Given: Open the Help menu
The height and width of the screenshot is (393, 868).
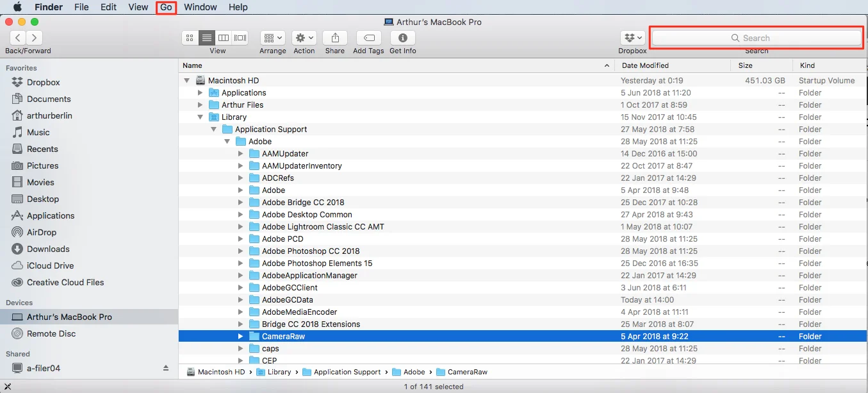Looking at the screenshot, I should point(238,7).
